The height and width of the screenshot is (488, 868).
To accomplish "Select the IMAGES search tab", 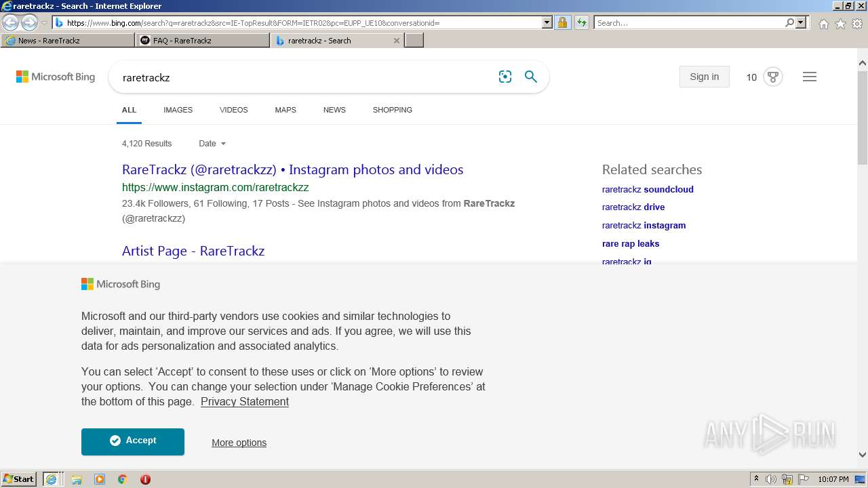I will pos(178,110).
